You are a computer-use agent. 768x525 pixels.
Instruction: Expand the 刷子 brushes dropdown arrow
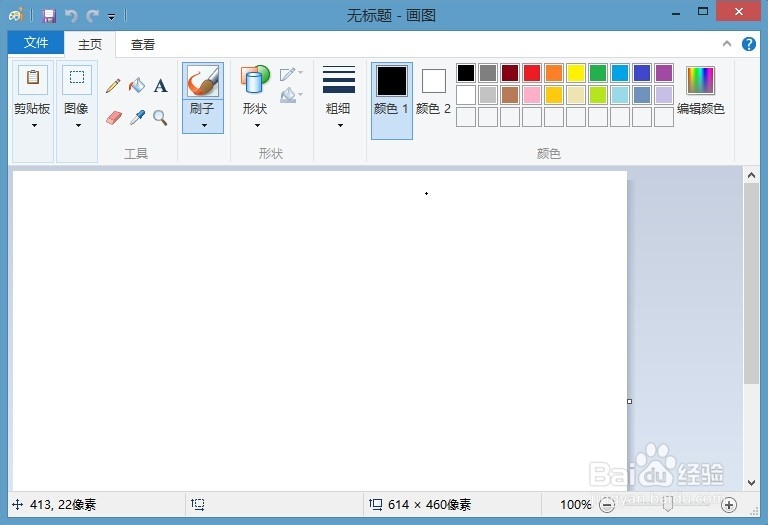204,125
